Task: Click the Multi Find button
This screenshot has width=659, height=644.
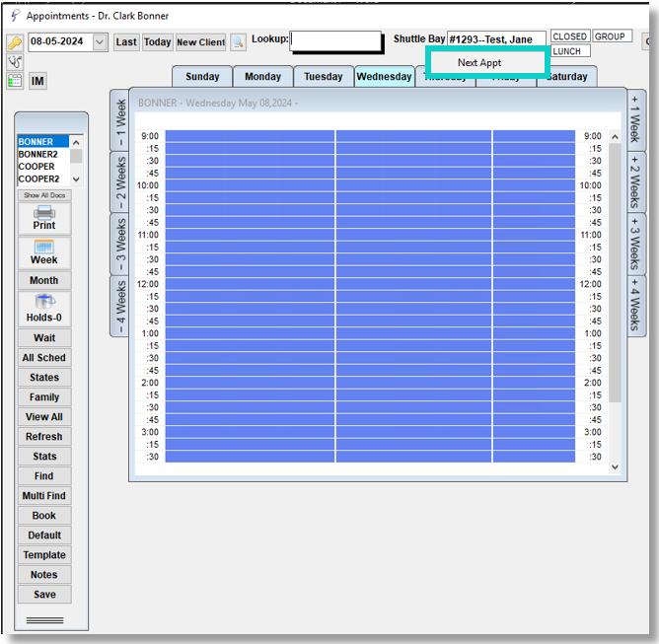Action: click(x=44, y=496)
